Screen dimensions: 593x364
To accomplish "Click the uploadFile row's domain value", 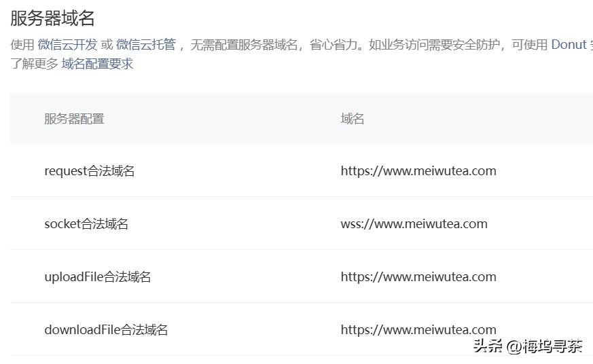I will 418,277.
